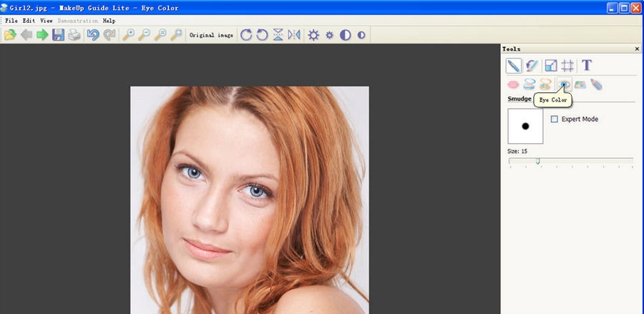Undo the last action via toolbar arrow

pyautogui.click(x=93, y=35)
